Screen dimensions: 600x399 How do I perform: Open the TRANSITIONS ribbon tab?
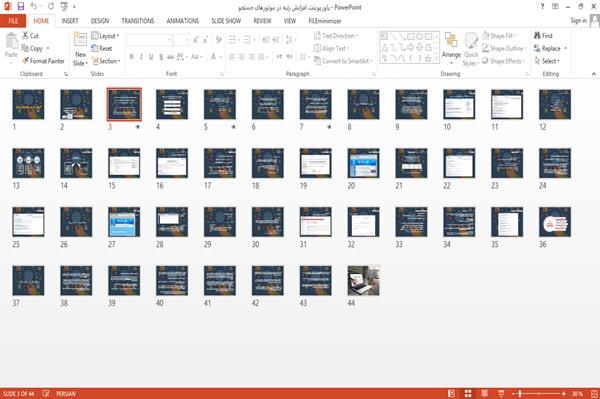[x=138, y=21]
